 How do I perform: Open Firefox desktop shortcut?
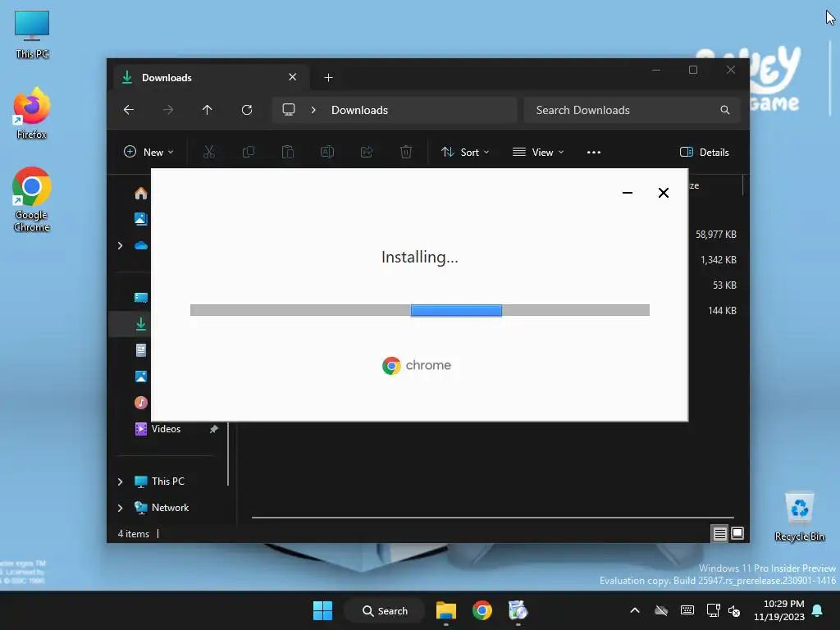32,113
